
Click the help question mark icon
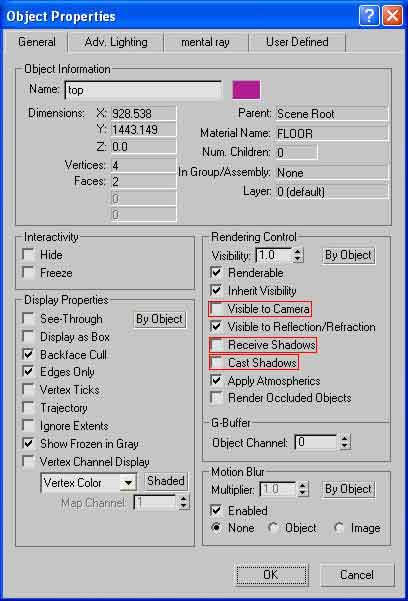pyautogui.click(x=369, y=16)
